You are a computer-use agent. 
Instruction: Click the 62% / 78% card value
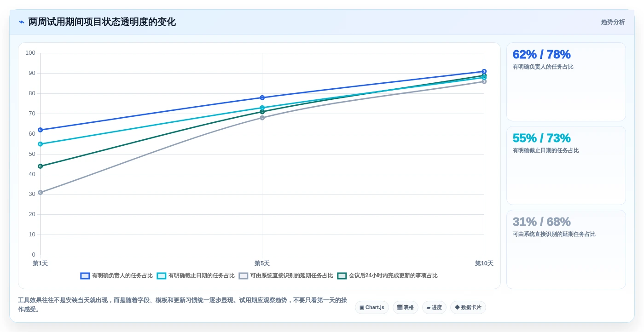point(541,54)
